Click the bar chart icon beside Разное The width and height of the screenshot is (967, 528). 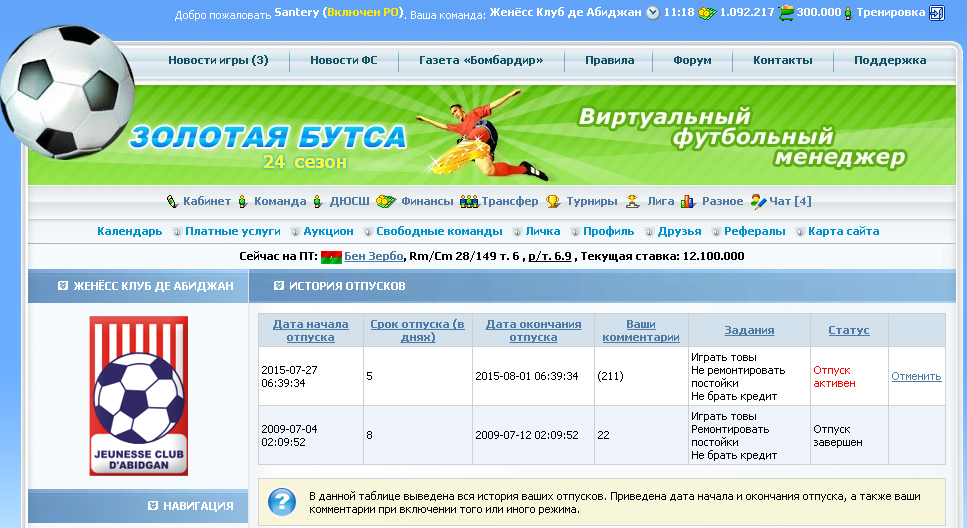pyautogui.click(x=688, y=201)
